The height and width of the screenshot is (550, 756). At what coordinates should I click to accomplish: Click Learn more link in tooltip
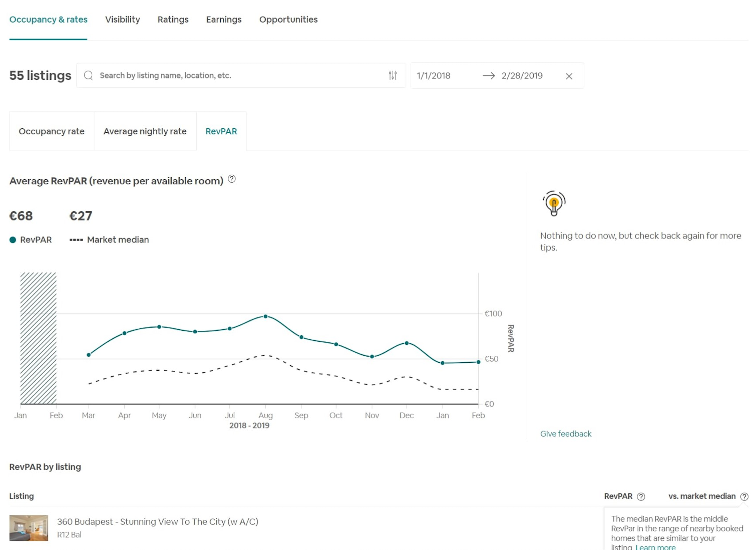655,547
